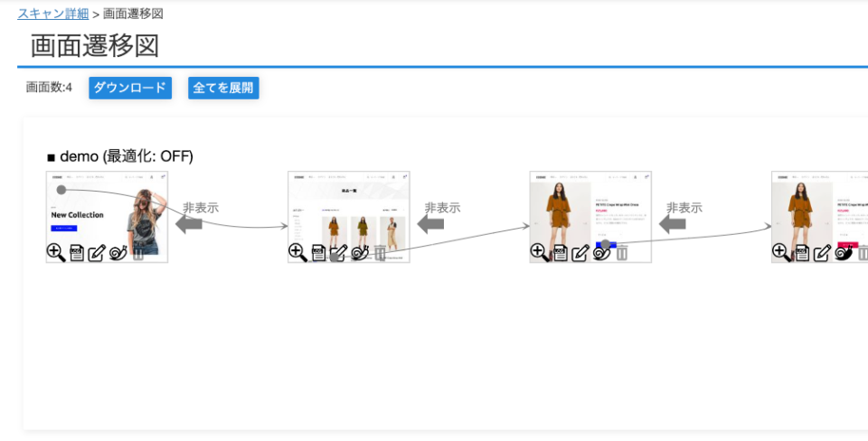Click the 画面遷移図 page title
The height and width of the screenshot is (441, 868).
click(x=95, y=45)
